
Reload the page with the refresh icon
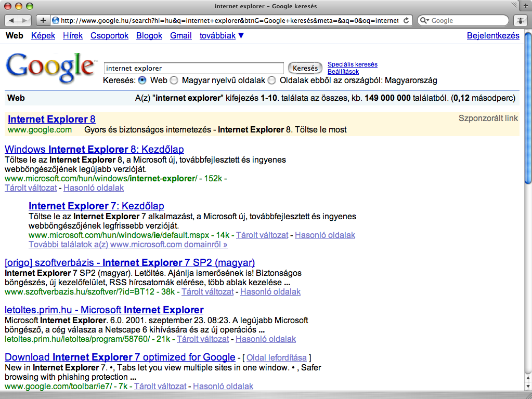pos(406,20)
